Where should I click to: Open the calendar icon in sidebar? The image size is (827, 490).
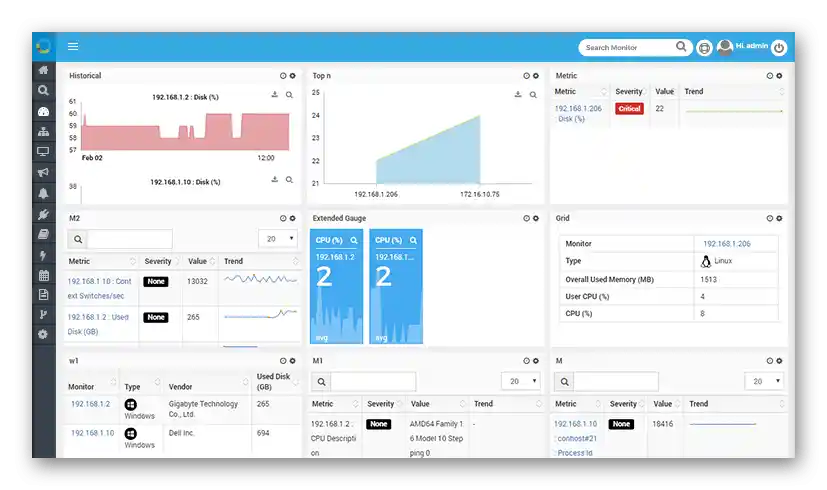(43, 275)
